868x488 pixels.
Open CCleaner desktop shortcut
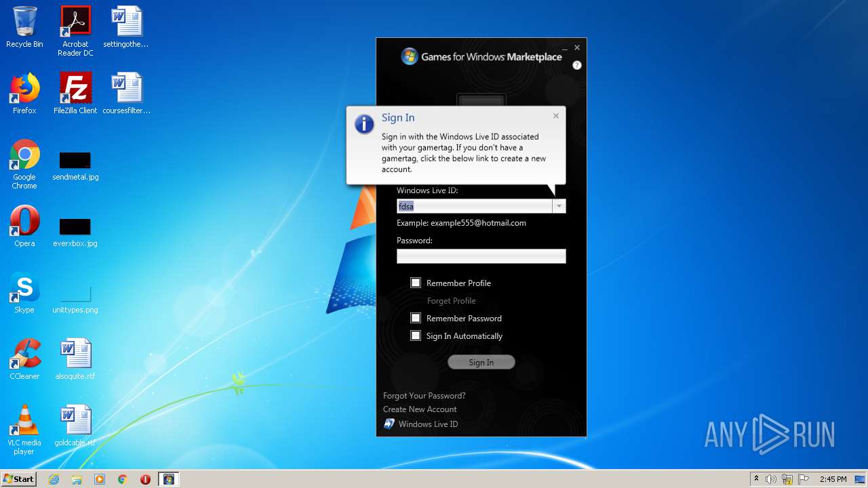click(x=24, y=359)
